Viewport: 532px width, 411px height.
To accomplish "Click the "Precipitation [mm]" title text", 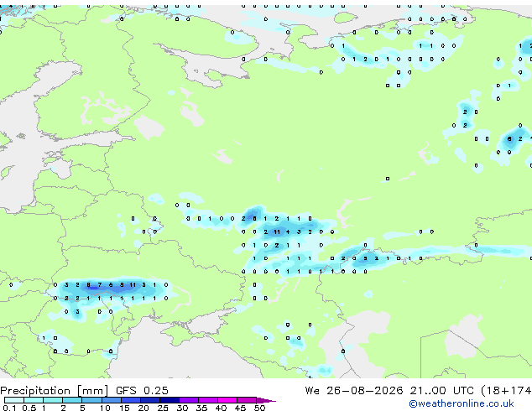I will click(55, 391).
